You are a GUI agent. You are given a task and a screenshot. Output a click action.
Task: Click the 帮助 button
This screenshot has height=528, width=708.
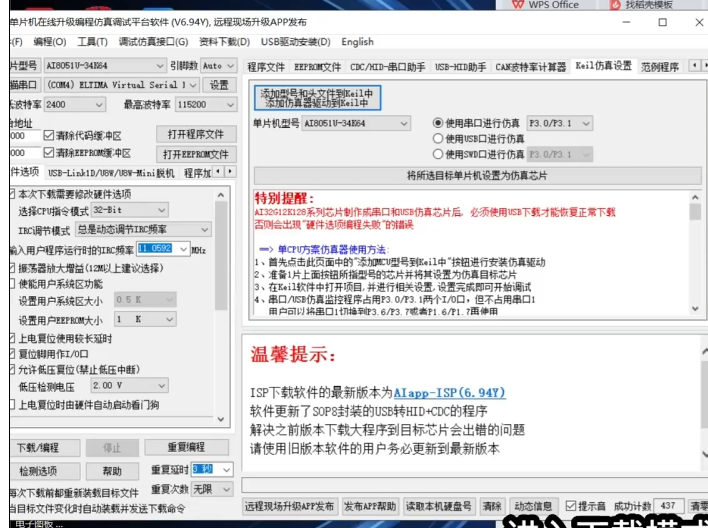pos(112,471)
